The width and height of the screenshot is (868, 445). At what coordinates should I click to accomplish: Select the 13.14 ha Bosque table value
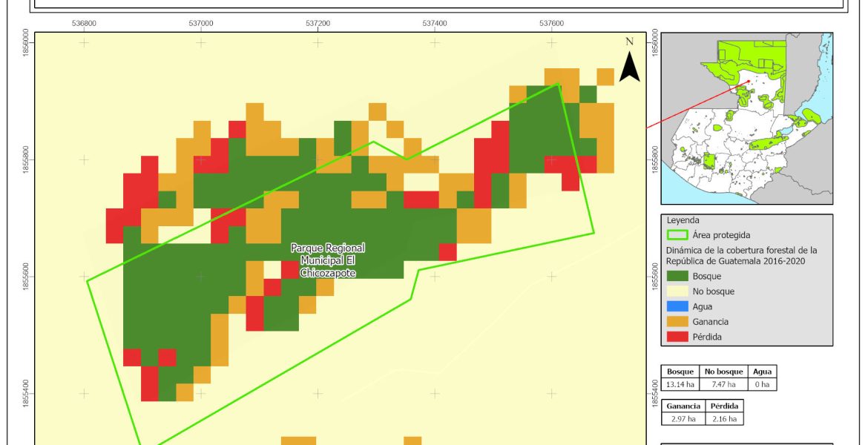[x=680, y=384]
